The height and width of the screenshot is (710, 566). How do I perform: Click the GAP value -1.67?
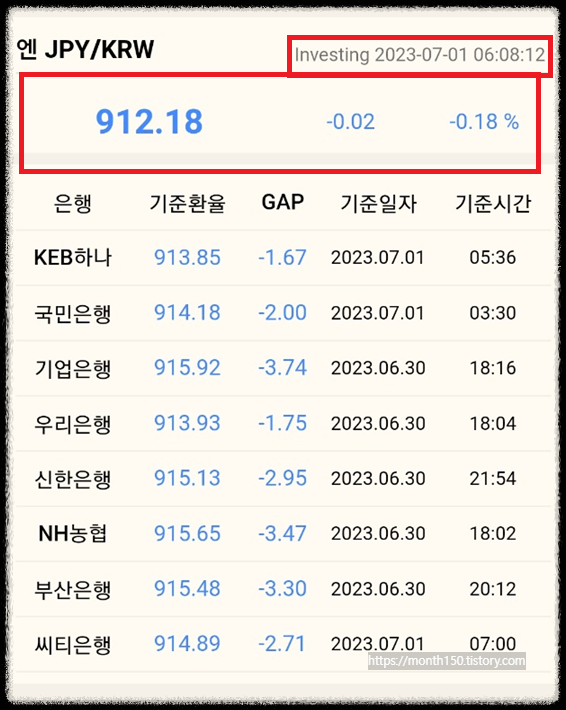tap(283, 258)
